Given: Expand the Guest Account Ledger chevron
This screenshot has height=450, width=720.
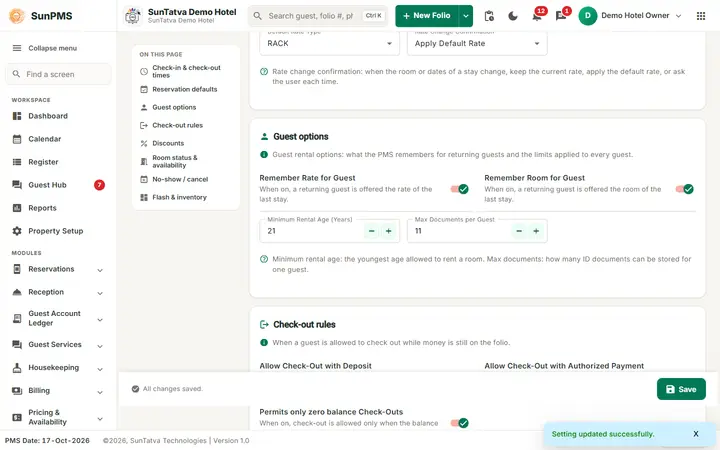Looking at the screenshot, I should pyautogui.click(x=100, y=320).
